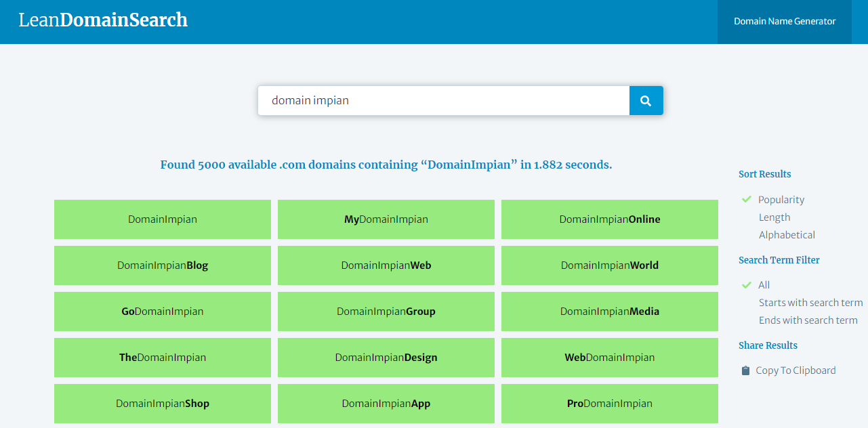Click the DomainImpianOnline tile

[609, 219]
